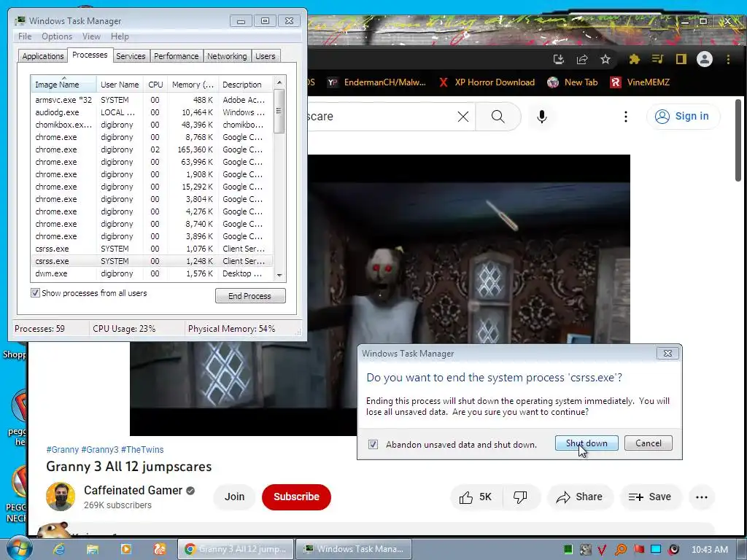Select audiodg.exe process row

(x=152, y=112)
